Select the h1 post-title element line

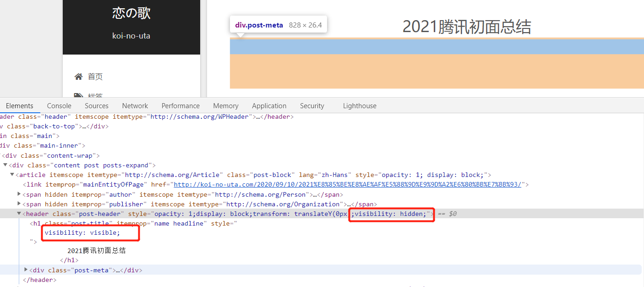point(133,223)
